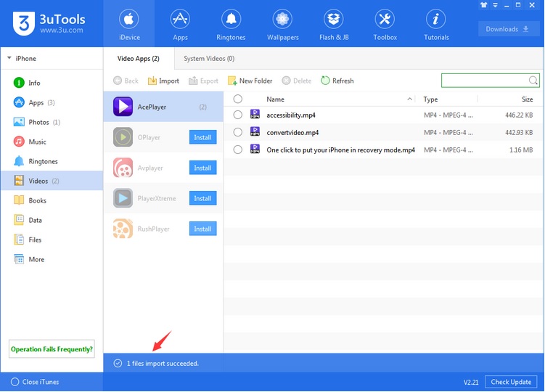This screenshot has height=392, width=545.
Task: Collapse the iPhone device tree
Action: [9, 58]
